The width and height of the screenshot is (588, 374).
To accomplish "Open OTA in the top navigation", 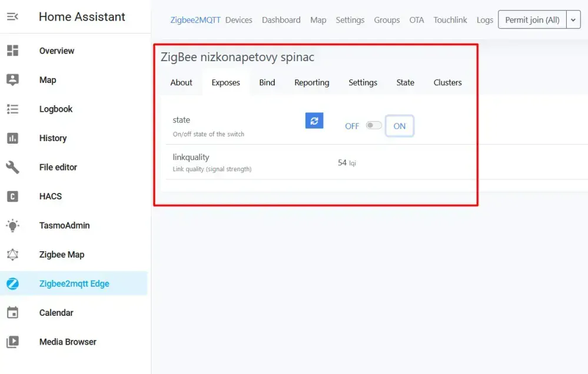I will click(416, 20).
